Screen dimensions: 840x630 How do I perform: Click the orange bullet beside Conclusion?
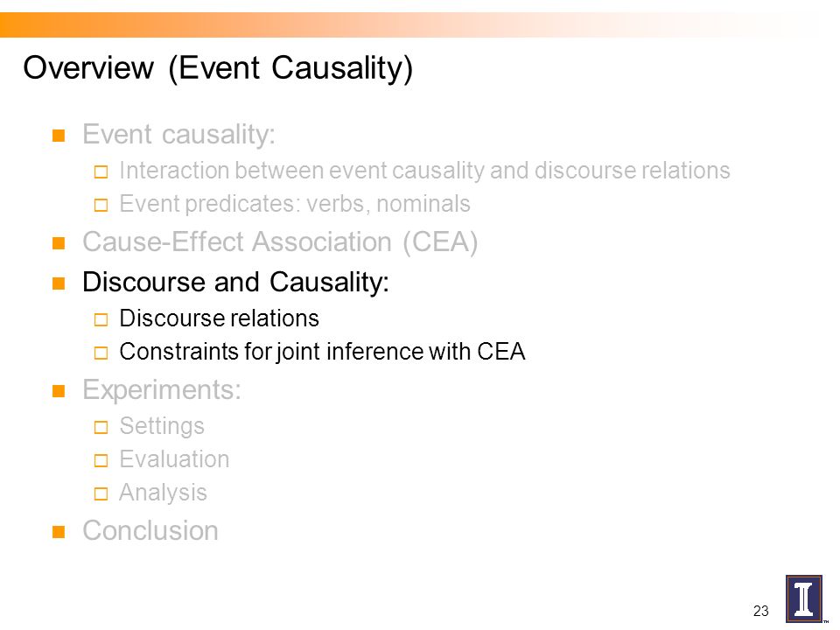click(x=59, y=532)
